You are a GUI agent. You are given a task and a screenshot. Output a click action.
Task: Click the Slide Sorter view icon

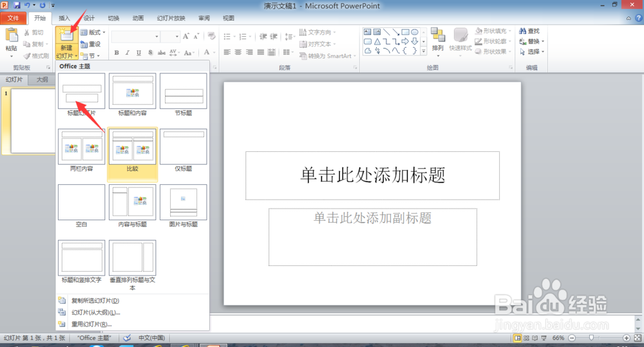[x=526, y=337]
